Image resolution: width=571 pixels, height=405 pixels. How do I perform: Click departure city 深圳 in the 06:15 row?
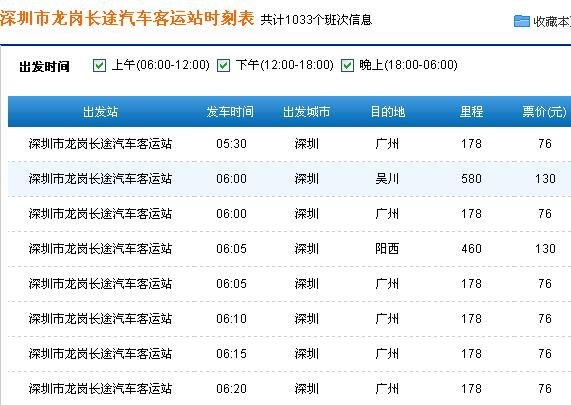[x=306, y=354]
